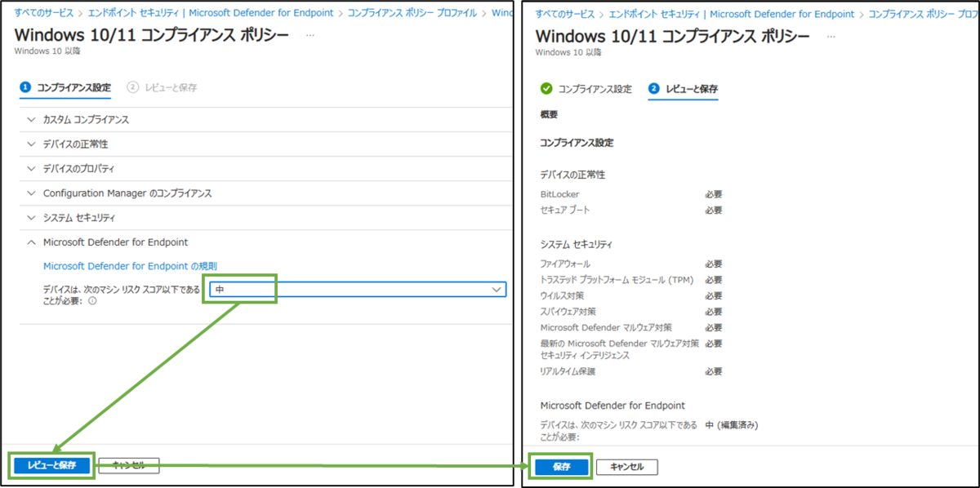
Task: Expand カスタム コンプライアンス section
Action: pyautogui.click(x=264, y=119)
